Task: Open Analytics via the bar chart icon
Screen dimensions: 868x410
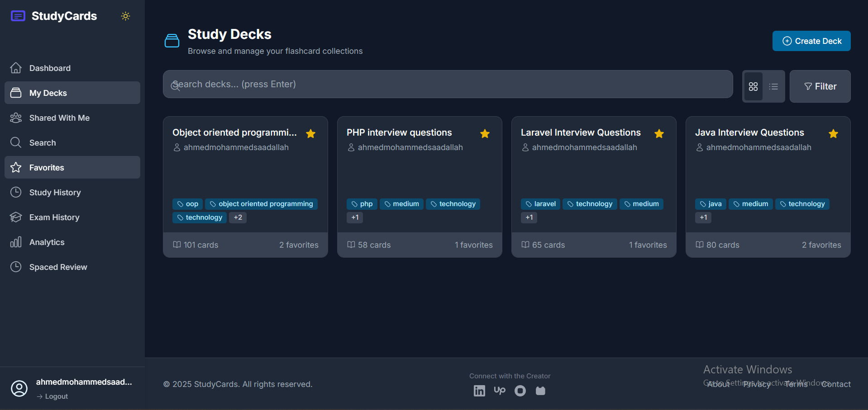Action: 16,242
